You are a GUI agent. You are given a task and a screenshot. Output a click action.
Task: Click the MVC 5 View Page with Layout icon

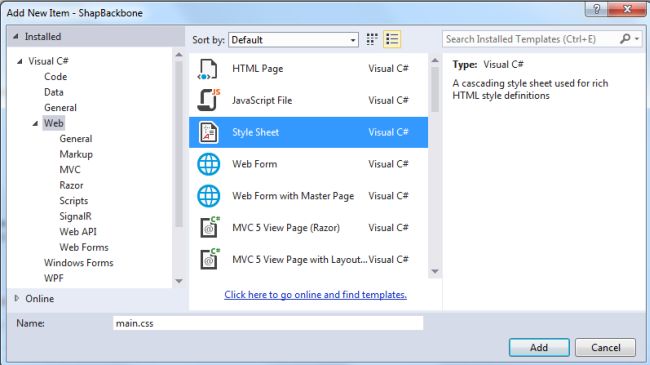coord(210,259)
